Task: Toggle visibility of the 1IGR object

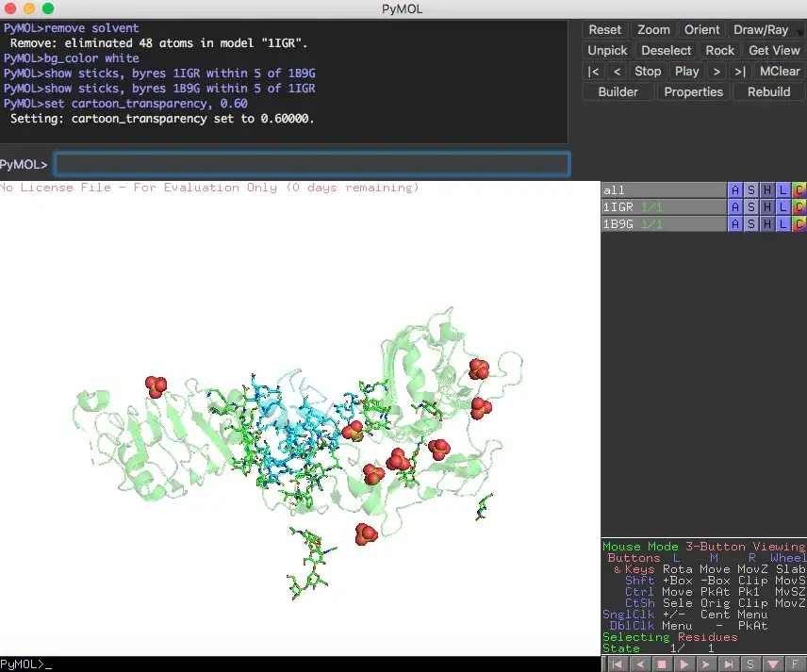Action: pos(622,205)
